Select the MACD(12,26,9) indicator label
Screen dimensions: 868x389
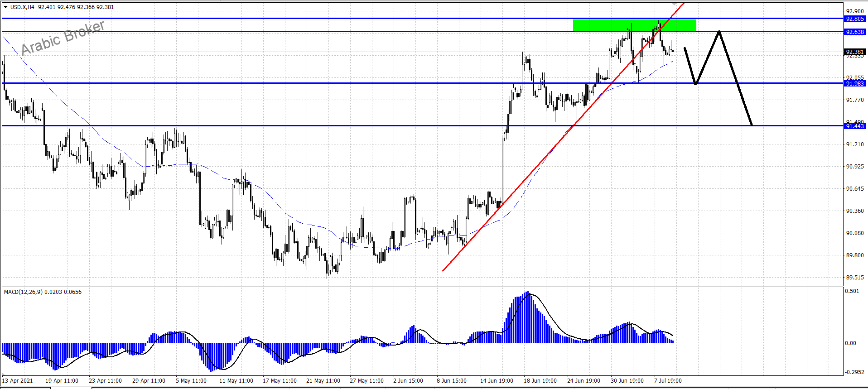pyautogui.click(x=23, y=292)
